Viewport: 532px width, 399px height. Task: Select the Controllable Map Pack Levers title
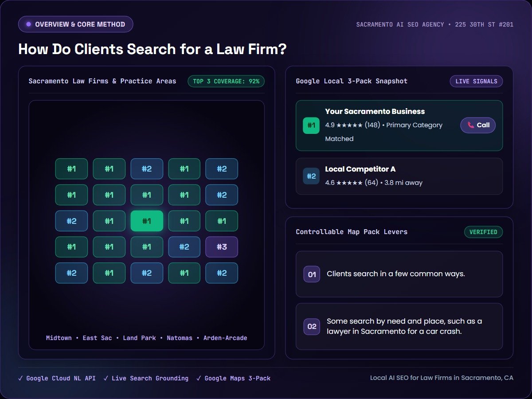(x=352, y=232)
